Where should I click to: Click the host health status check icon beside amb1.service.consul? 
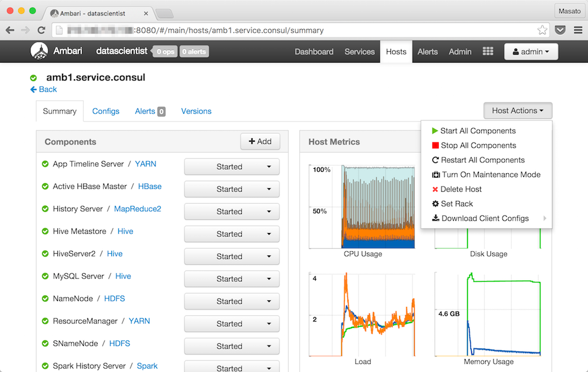coord(33,78)
